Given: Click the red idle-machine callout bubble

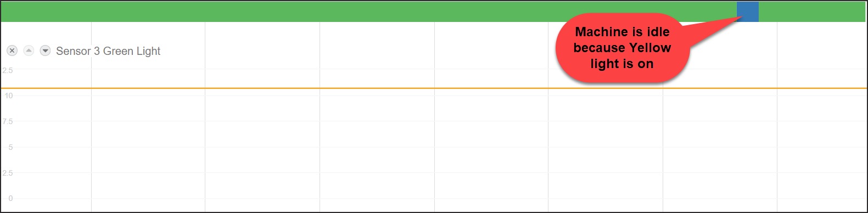Looking at the screenshot, I should click(622, 48).
